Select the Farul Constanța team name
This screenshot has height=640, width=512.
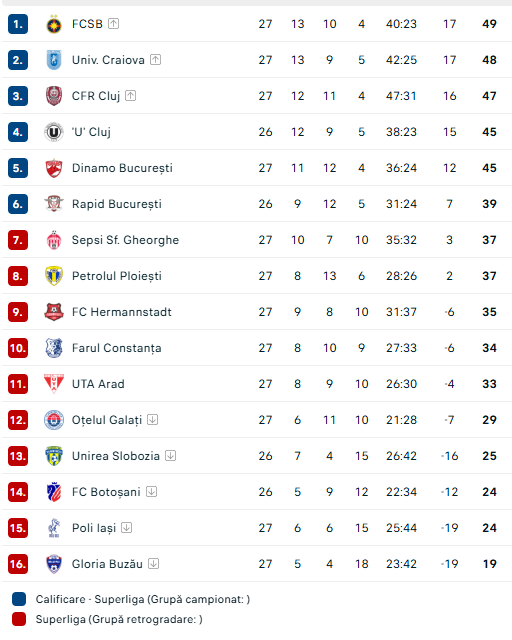(x=117, y=348)
